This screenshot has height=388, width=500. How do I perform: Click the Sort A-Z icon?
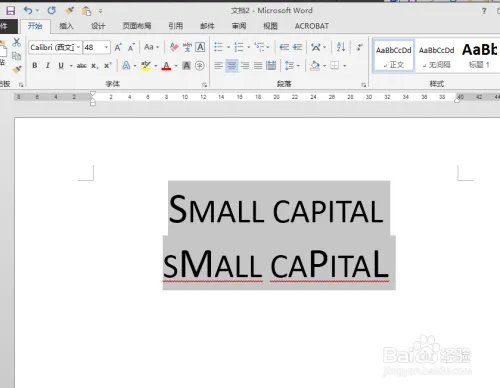(x=341, y=47)
